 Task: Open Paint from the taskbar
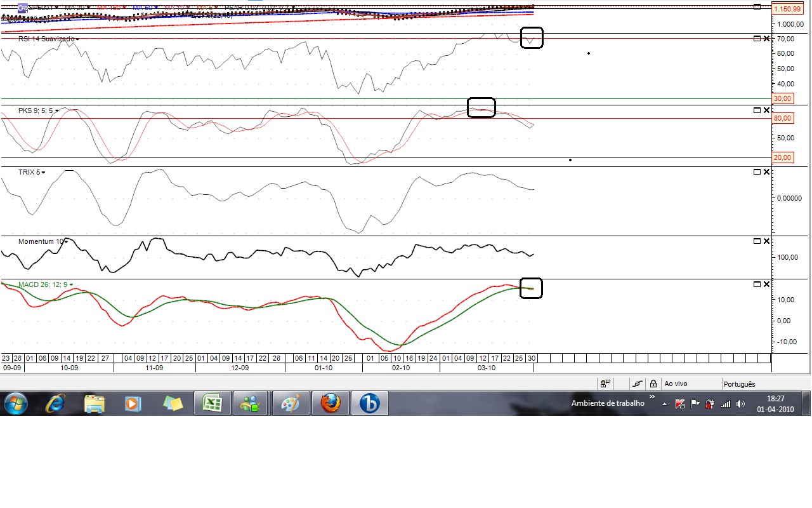(291, 403)
